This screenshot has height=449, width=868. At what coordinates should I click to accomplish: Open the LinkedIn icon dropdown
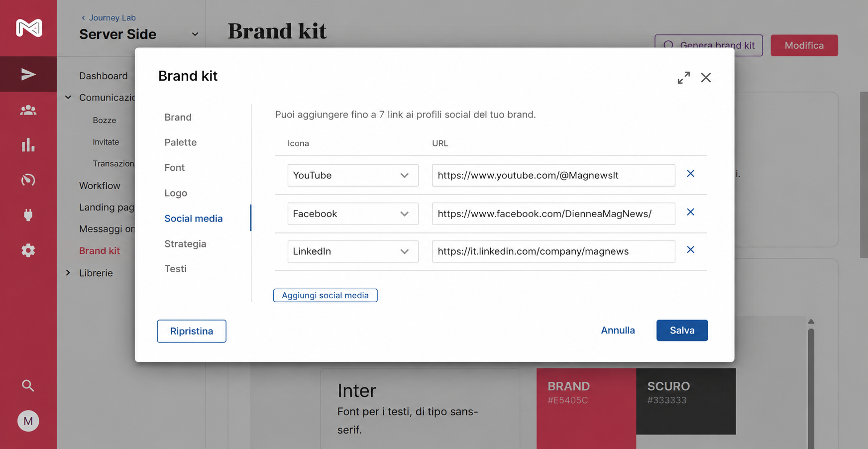coord(353,251)
